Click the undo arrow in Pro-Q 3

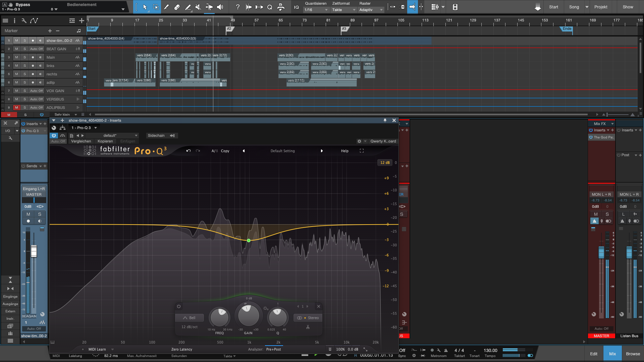[x=189, y=151]
